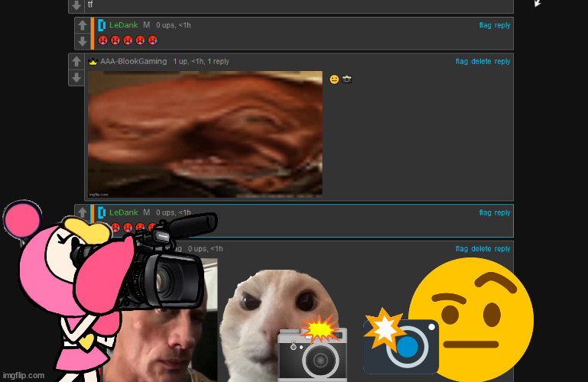The width and height of the screenshot is (588, 382).
Task: Click LeDank's blue badge icon in the highlighted comment
Action: (102, 212)
